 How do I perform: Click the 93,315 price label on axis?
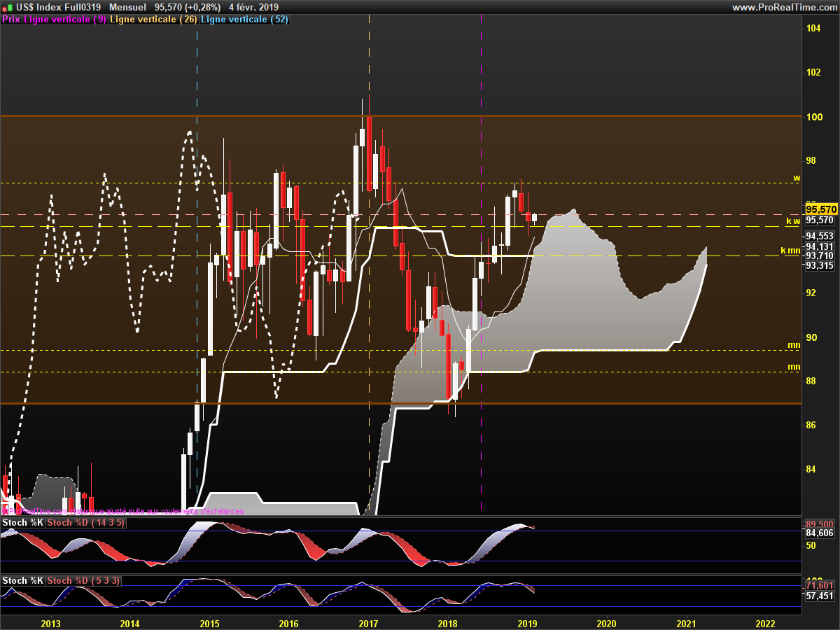[820, 266]
